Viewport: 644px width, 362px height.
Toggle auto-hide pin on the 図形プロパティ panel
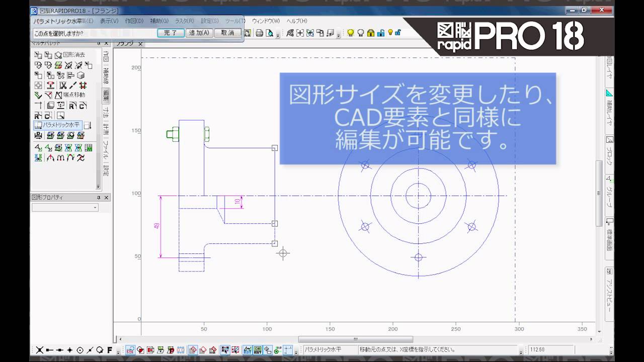point(99,197)
